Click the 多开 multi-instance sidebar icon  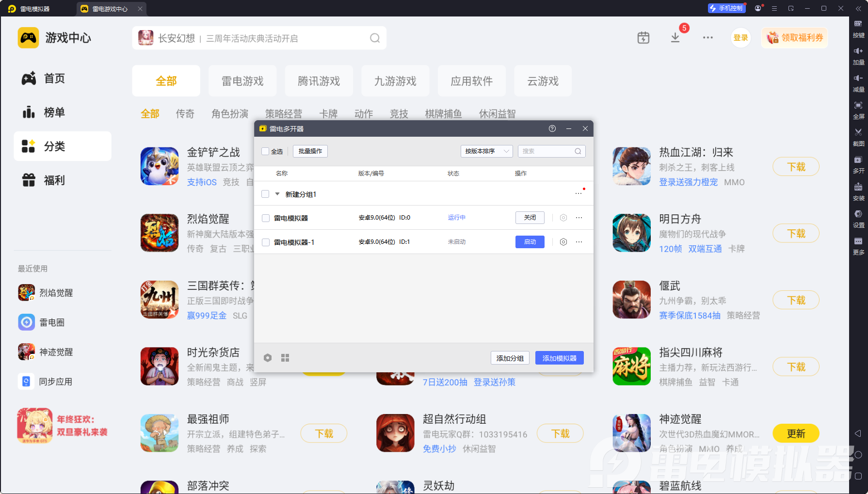point(858,165)
